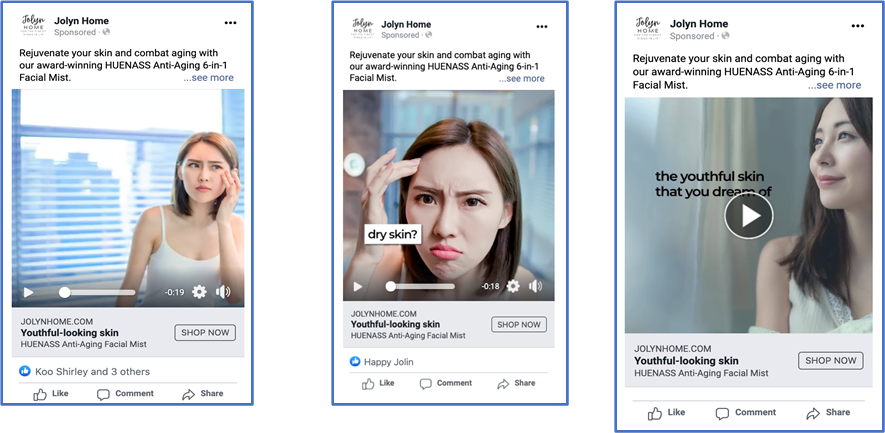Comment on the second ad
The width and height of the screenshot is (885, 433).
coord(445,383)
